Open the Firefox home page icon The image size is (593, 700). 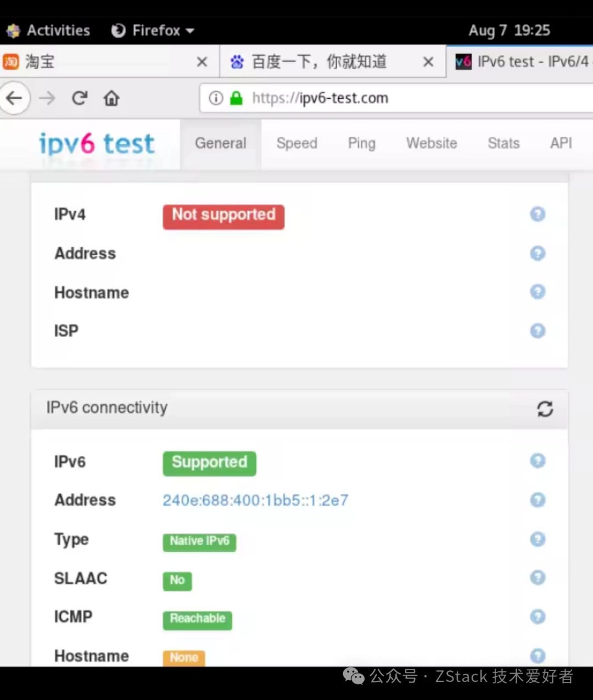tap(111, 98)
